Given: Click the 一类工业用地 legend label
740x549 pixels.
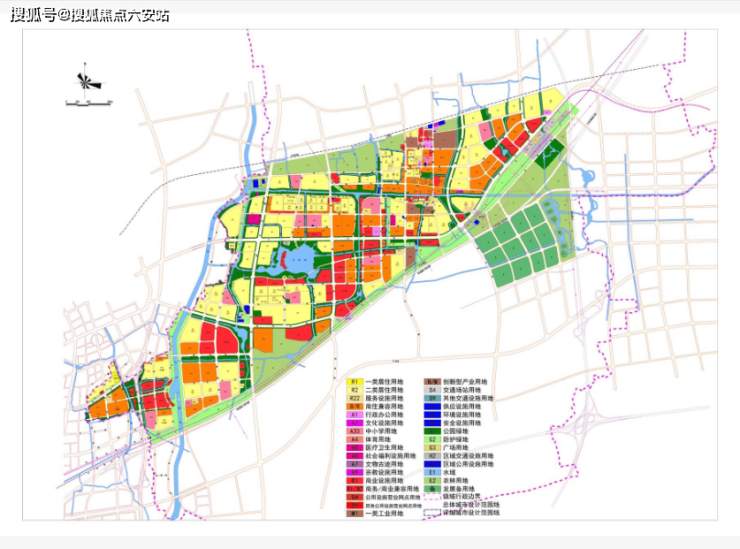Looking at the screenshot, I should click(x=384, y=514).
